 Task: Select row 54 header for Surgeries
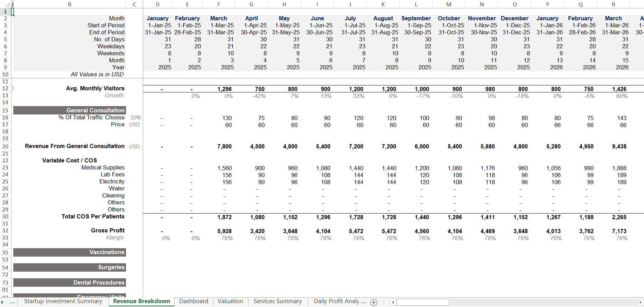click(5, 267)
